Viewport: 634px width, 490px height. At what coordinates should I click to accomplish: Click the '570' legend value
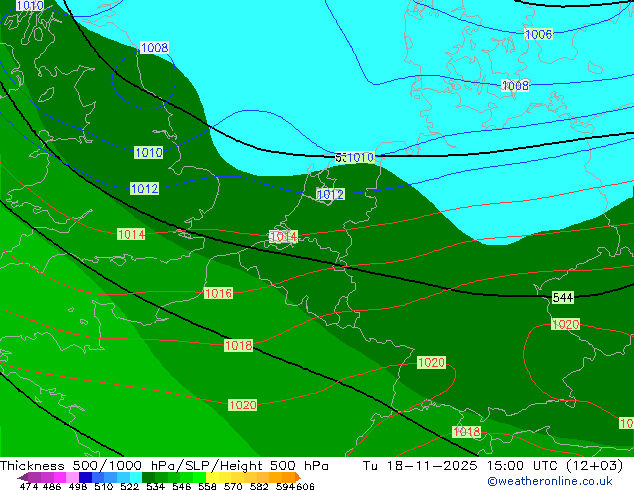[x=233, y=486]
